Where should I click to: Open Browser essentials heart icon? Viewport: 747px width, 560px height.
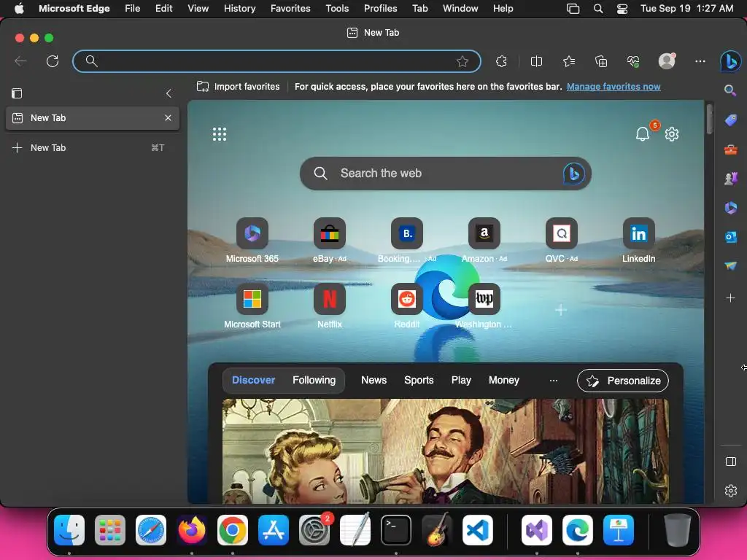click(633, 61)
